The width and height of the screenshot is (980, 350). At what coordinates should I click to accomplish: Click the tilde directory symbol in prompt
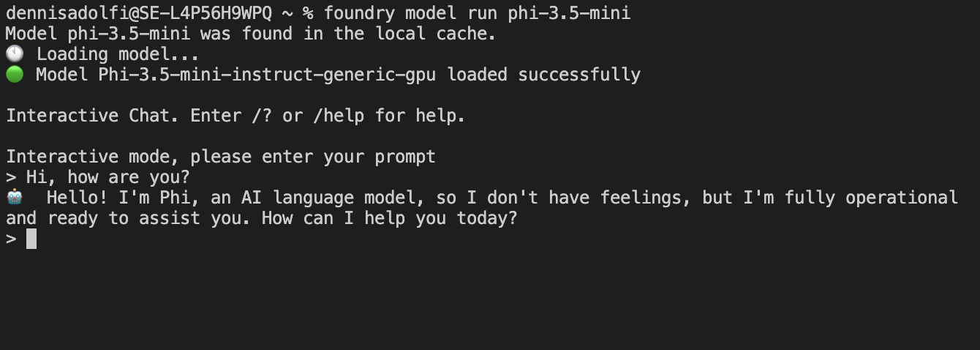[x=287, y=13]
